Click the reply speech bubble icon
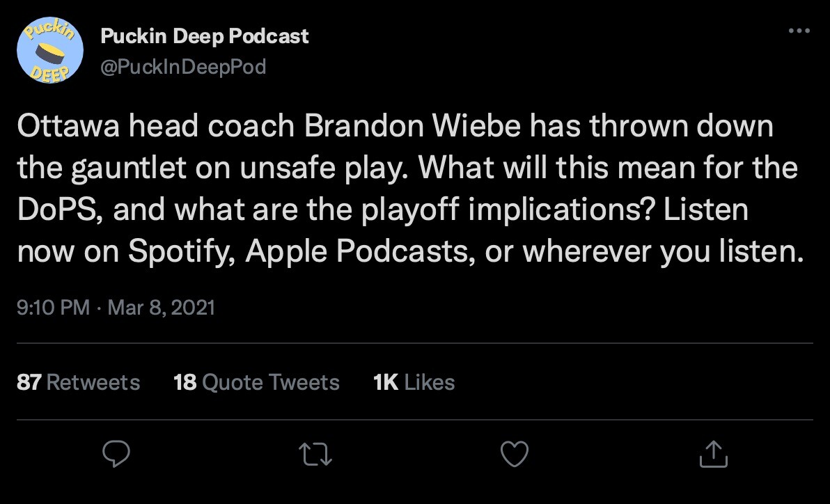This screenshot has height=504, width=830. [116, 455]
